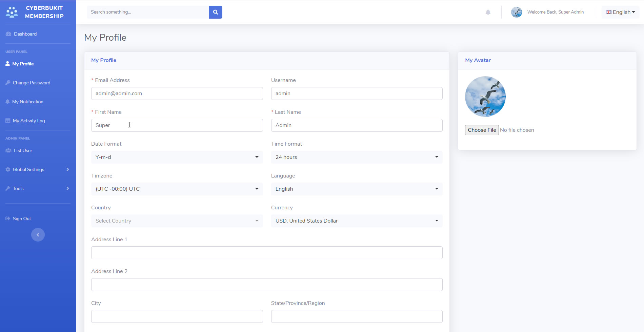This screenshot has width=644, height=332.
Task: Click the large avatar image of seagulls
Action: click(485, 97)
